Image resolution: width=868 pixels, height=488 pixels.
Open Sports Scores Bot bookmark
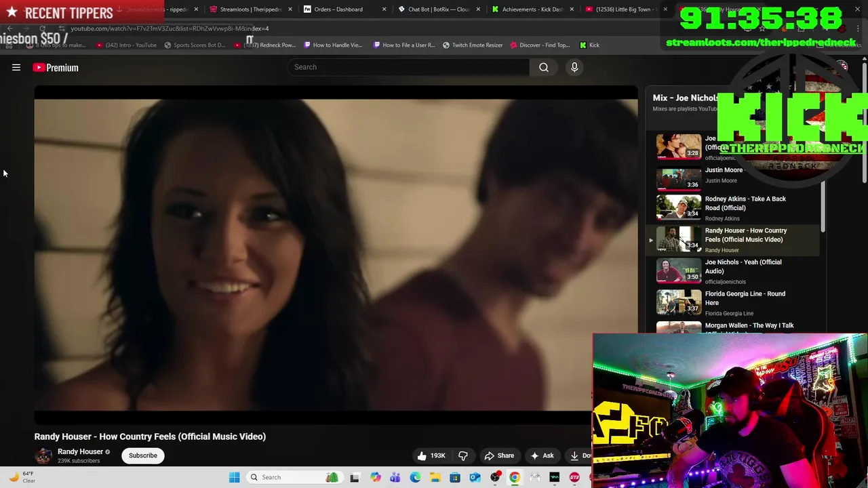[x=195, y=45]
